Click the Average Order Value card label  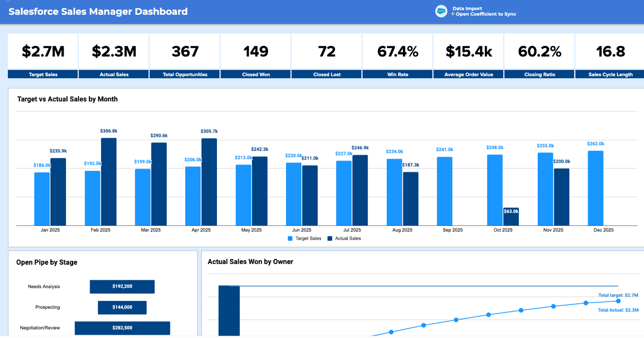469,75
